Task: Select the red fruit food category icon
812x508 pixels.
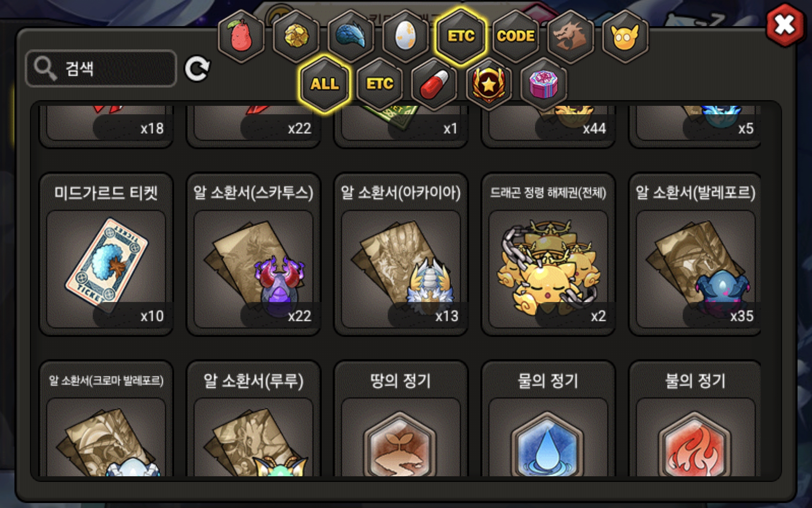Action: tap(241, 36)
